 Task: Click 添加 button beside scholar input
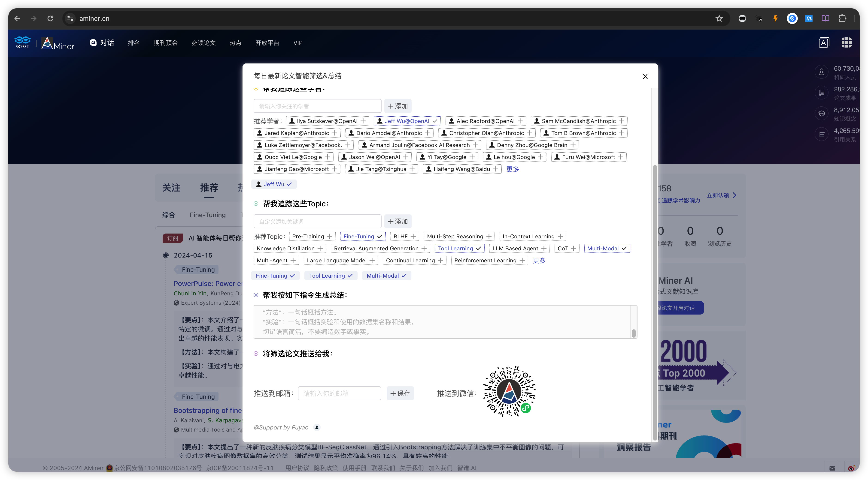point(398,106)
